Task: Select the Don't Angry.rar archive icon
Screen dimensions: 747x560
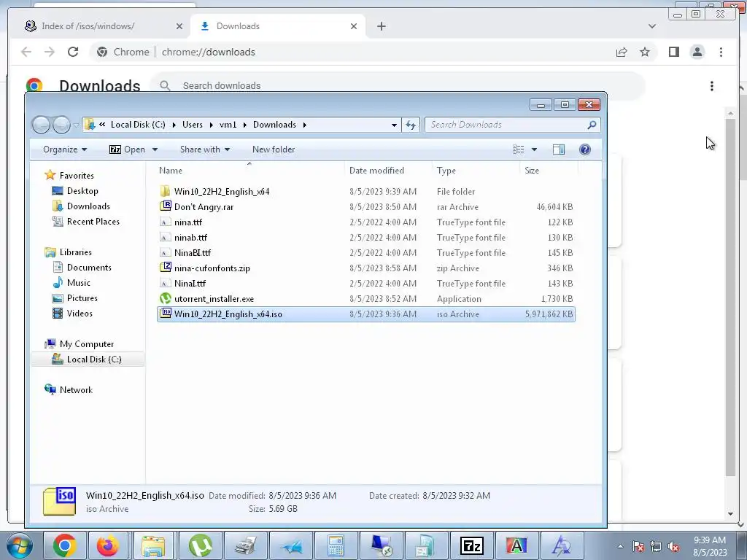Action: coord(165,206)
